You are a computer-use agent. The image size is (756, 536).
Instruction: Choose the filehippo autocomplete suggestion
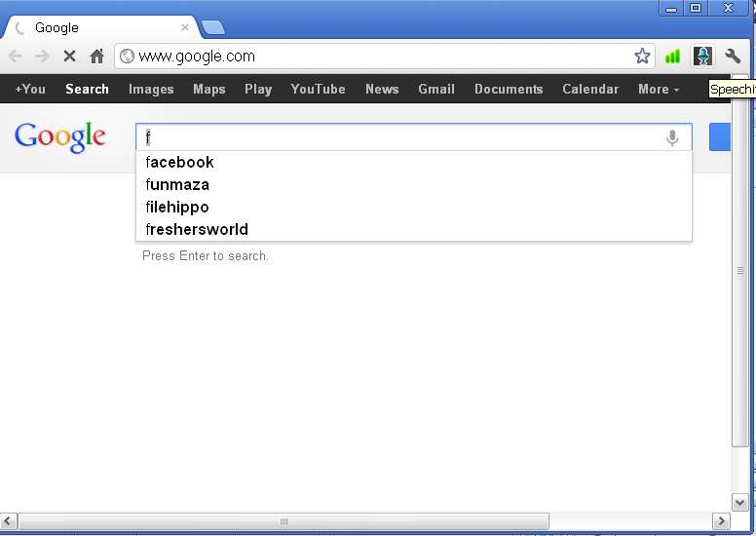[x=177, y=207]
